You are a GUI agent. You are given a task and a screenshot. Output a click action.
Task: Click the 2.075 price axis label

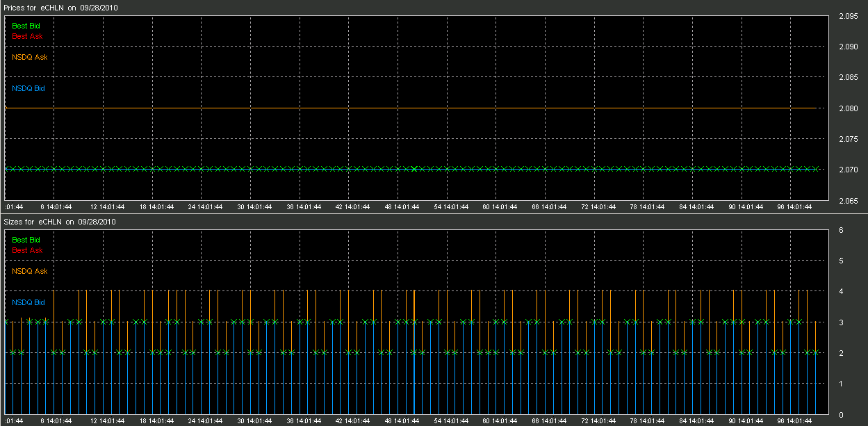[849, 139]
